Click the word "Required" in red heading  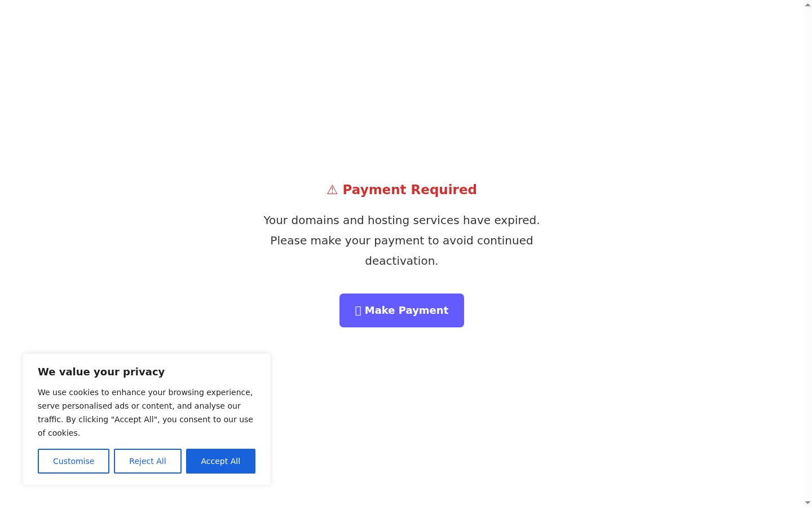pyautogui.click(x=443, y=190)
